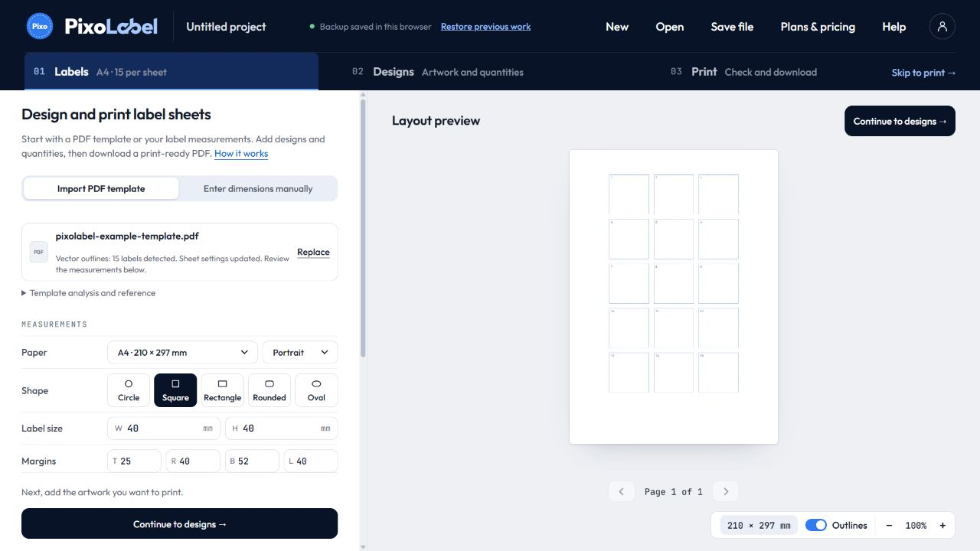Open the Help menu
Viewport: 980px width, 551px height.
pyautogui.click(x=893, y=27)
